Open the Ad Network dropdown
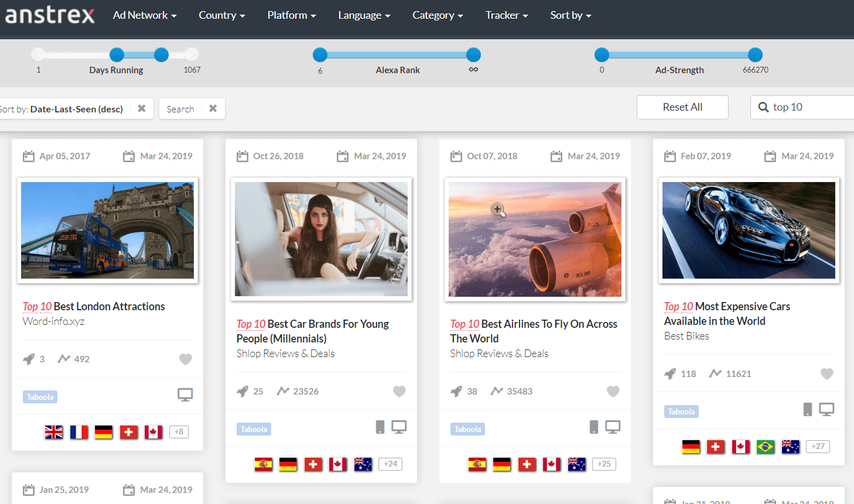The height and width of the screenshot is (504, 854). pyautogui.click(x=145, y=15)
